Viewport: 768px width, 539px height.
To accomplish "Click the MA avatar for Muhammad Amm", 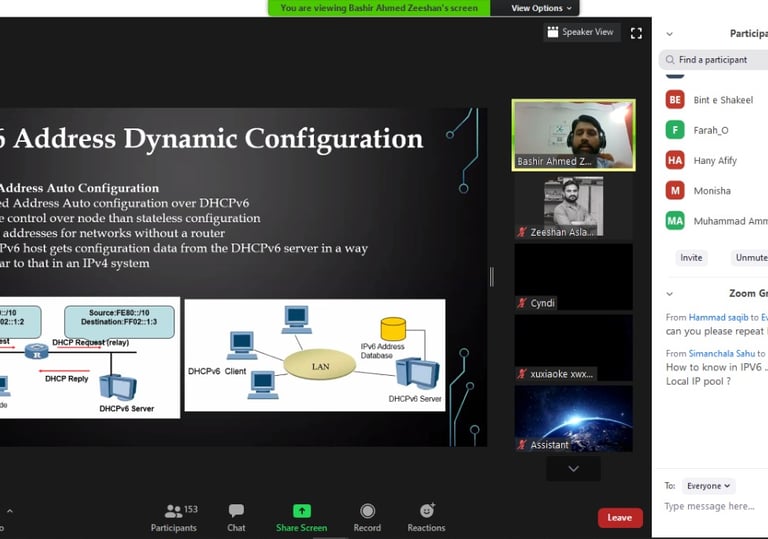I will click(675, 221).
